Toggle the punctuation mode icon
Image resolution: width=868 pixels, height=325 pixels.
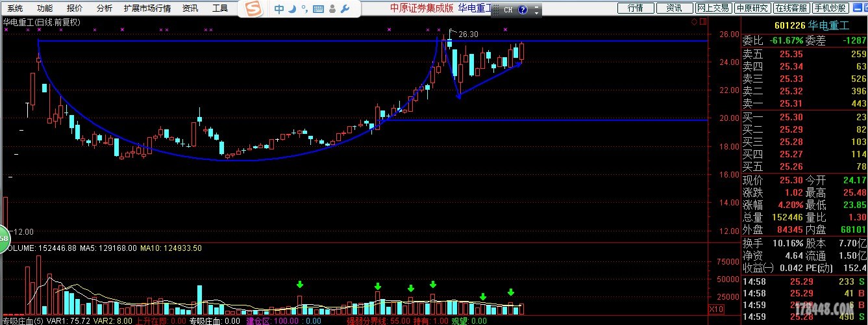tap(304, 10)
